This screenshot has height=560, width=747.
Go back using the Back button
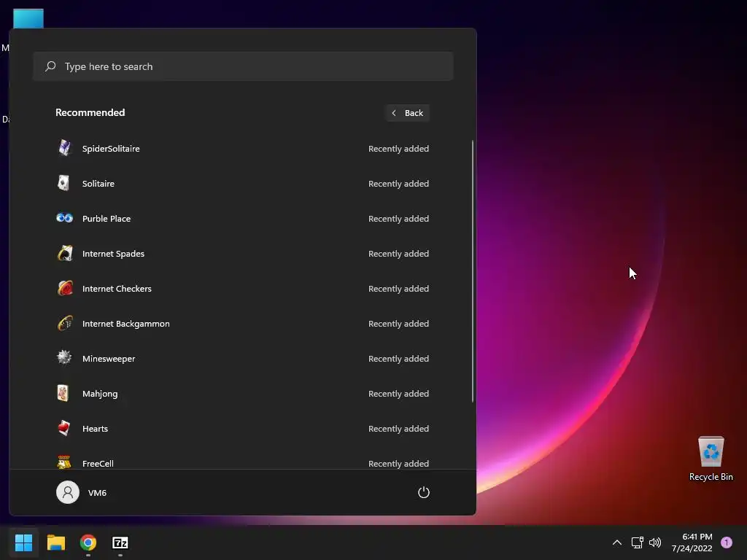point(408,113)
